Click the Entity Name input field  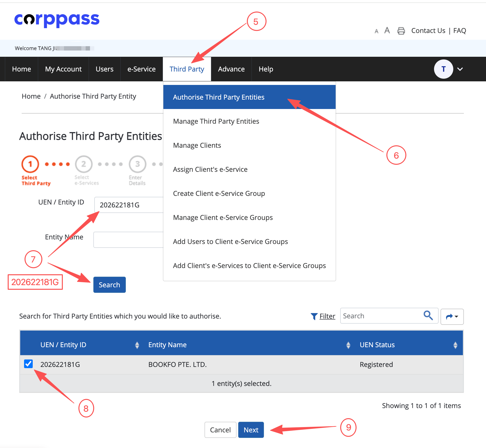point(128,239)
